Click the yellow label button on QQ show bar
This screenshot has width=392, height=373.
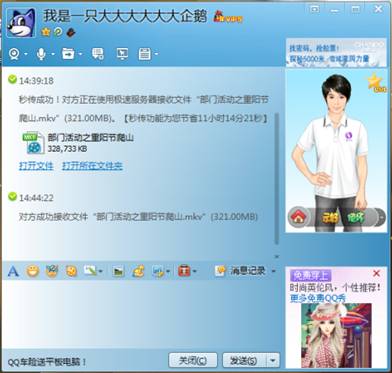[x=330, y=218]
